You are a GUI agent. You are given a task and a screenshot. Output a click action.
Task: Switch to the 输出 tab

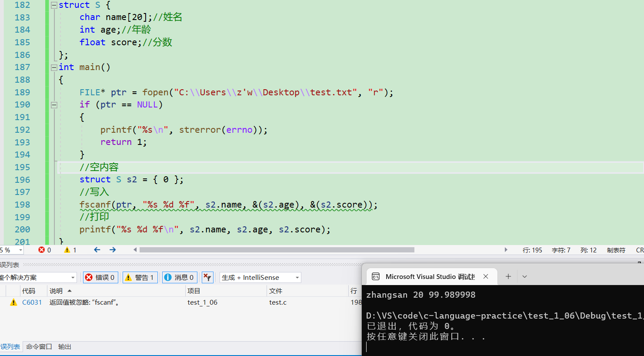point(65,347)
